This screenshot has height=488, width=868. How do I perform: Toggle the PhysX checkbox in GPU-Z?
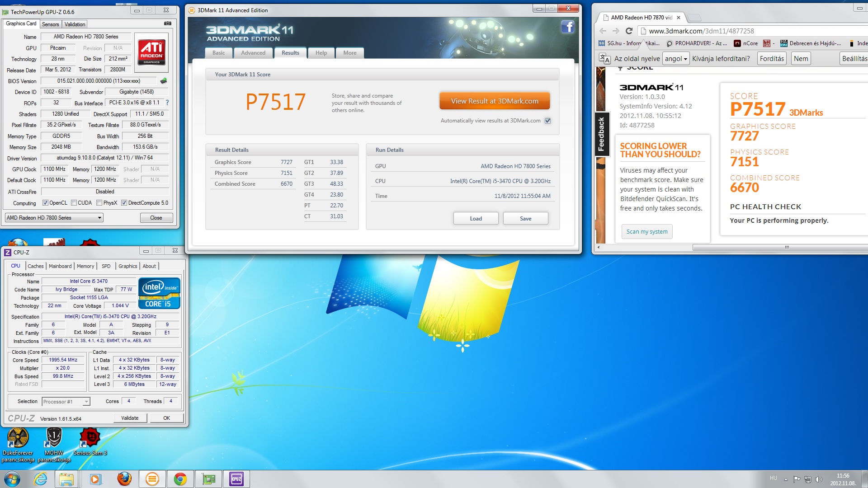(x=99, y=203)
